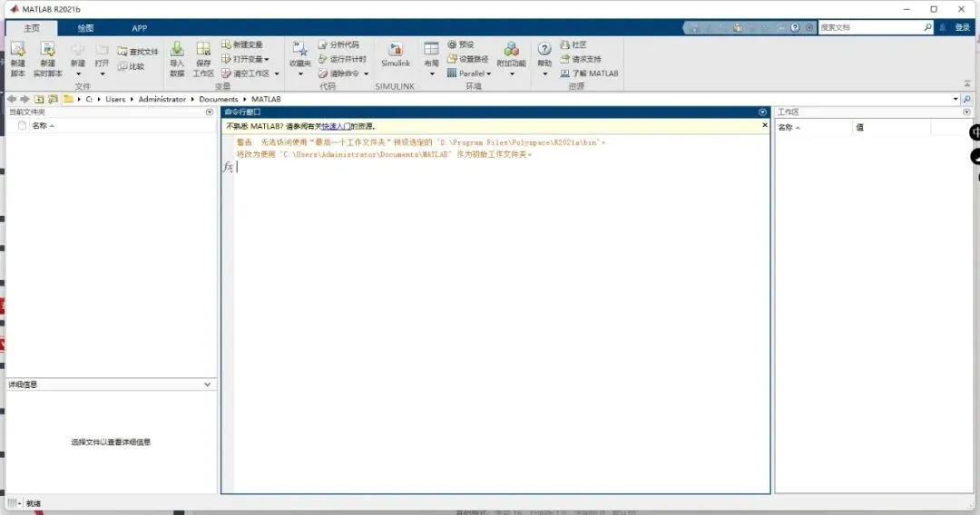Image resolution: width=980 pixels, height=515 pixels.
Task: Click the 帮助 (Help) question mark button
Action: tap(544, 50)
